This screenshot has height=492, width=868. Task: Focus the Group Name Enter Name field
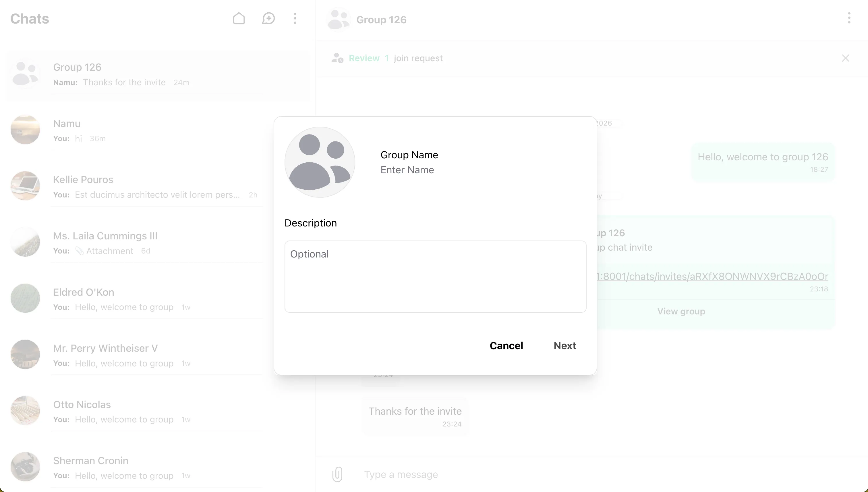(478, 170)
